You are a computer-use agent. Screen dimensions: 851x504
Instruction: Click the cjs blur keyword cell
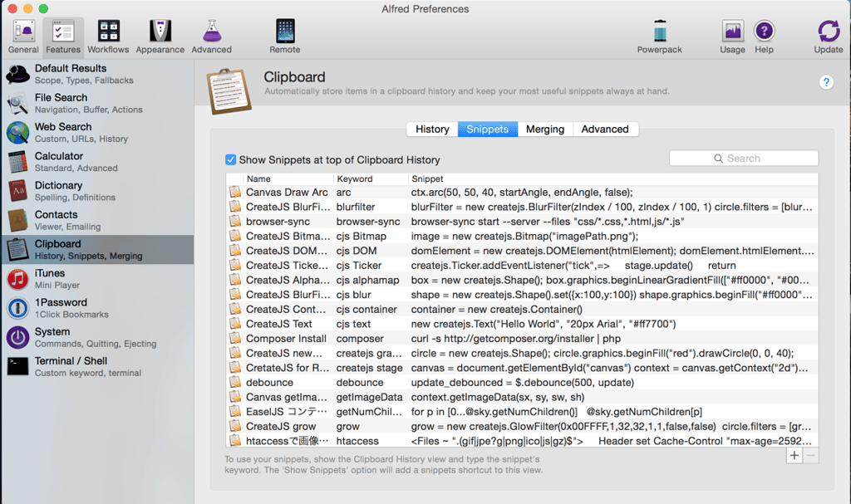[x=353, y=295]
